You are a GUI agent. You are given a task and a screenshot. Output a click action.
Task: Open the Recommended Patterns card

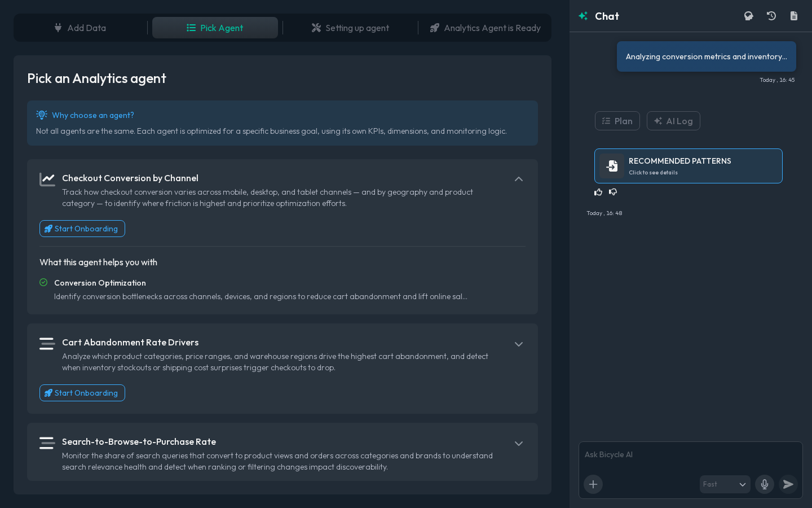[x=689, y=166]
